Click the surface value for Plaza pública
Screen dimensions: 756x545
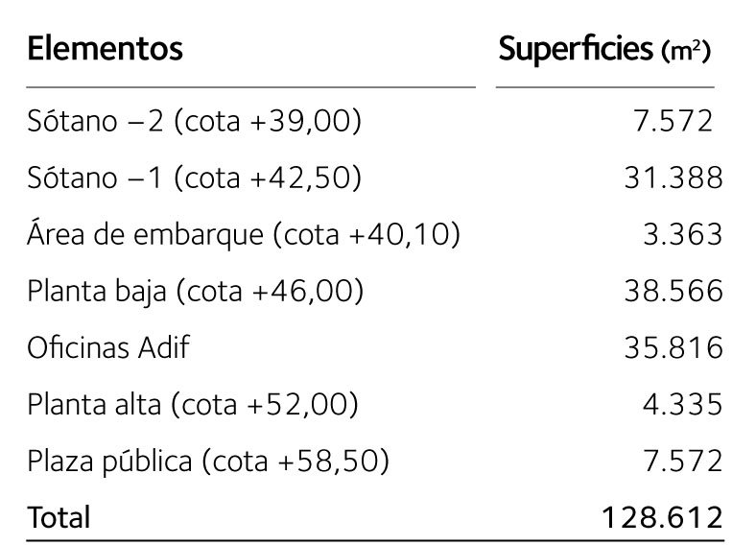[682, 461]
